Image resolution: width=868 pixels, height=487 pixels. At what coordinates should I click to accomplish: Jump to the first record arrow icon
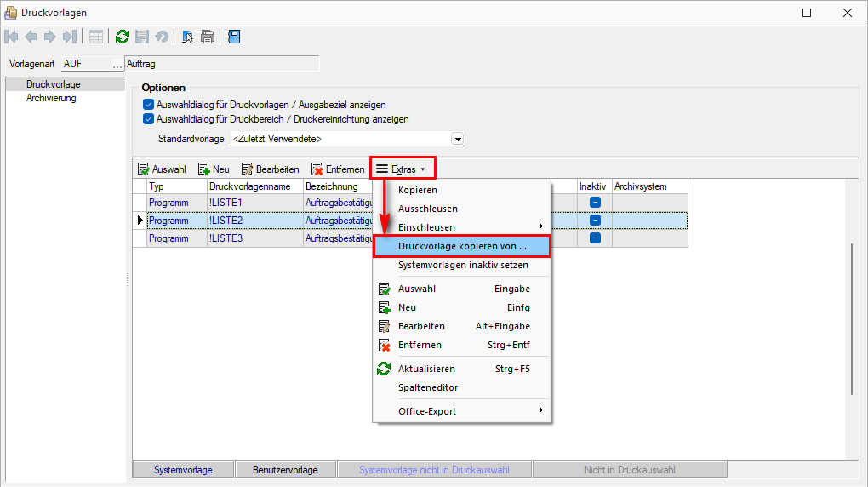coord(12,37)
